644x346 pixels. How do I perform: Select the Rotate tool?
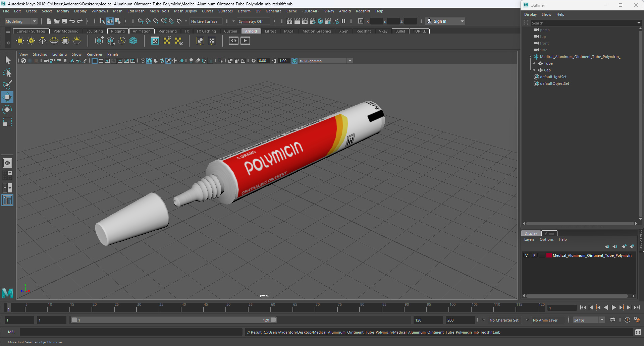click(x=7, y=110)
